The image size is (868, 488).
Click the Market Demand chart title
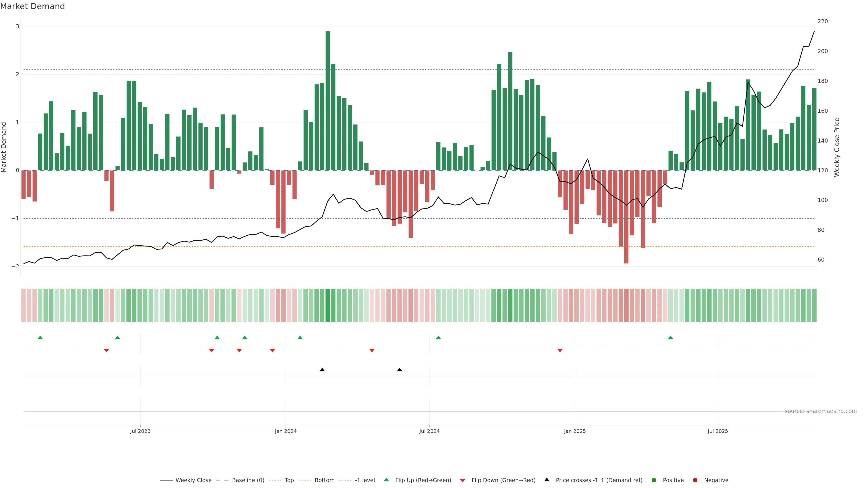32,6
